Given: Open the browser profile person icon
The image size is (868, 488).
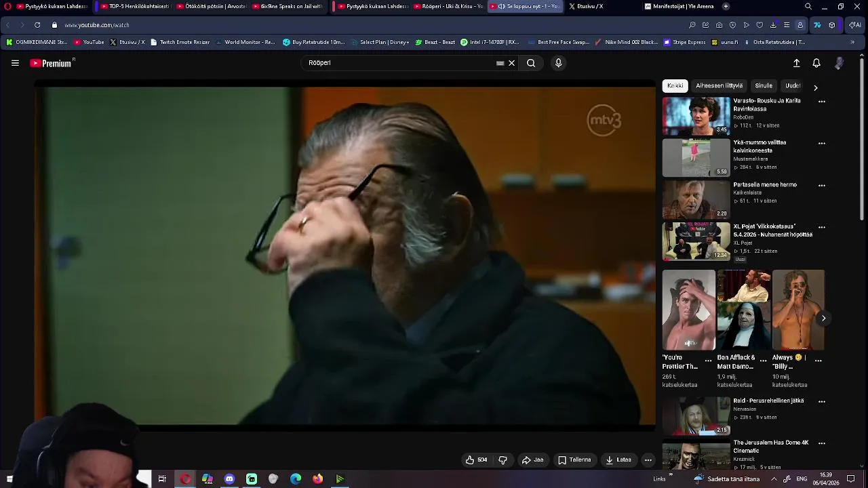Looking at the screenshot, I should coord(800,25).
